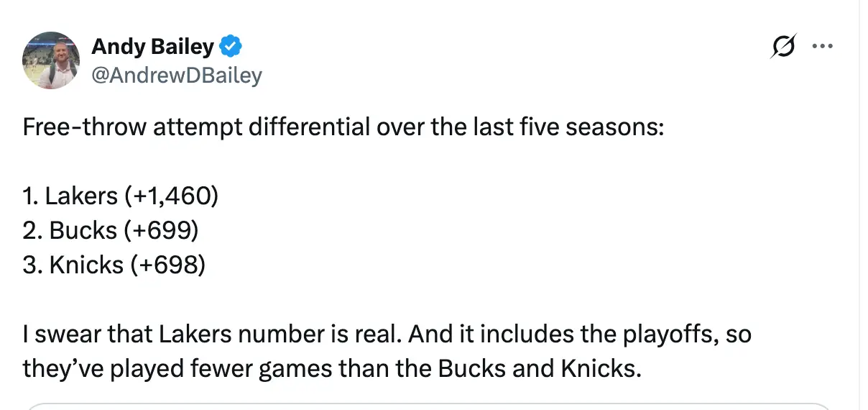Click the Andy Bailey display name

coord(152,47)
